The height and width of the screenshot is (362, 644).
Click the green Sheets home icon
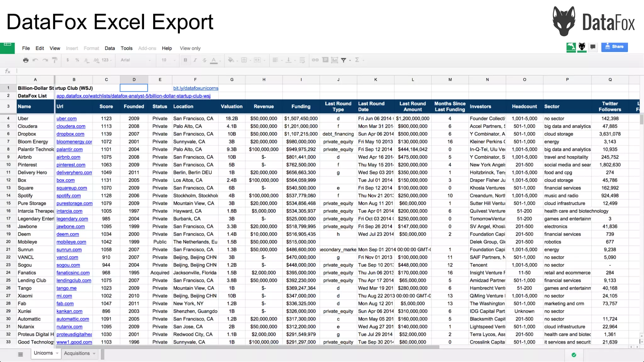[7, 48]
